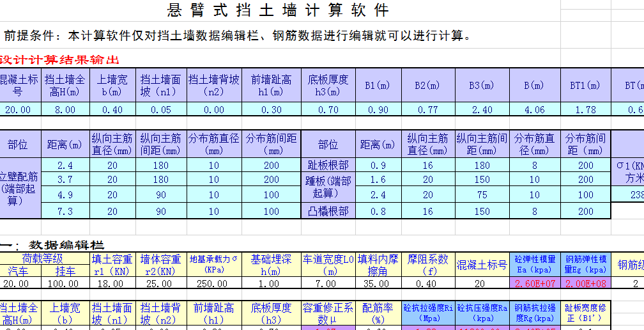Select the 0.77 value under B2(m)
The height and width of the screenshot is (330, 644).
[x=428, y=109]
